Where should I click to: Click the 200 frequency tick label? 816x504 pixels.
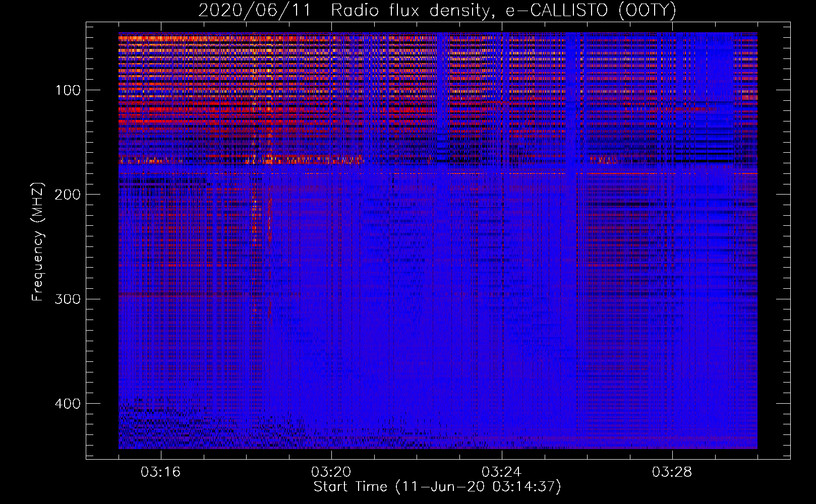[68, 195]
